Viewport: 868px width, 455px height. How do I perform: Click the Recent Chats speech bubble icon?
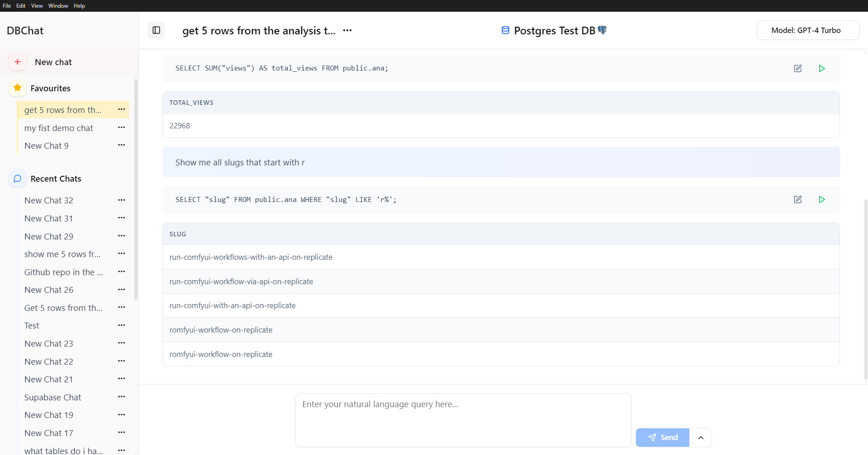(17, 178)
